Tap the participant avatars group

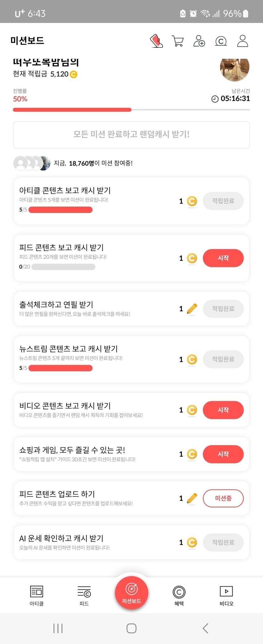(x=32, y=163)
